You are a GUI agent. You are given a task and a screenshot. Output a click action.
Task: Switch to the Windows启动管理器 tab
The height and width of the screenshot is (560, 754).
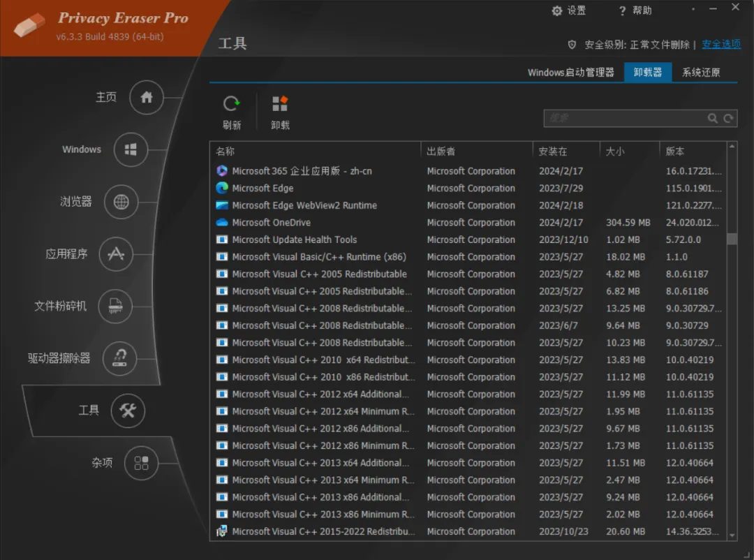coord(570,73)
